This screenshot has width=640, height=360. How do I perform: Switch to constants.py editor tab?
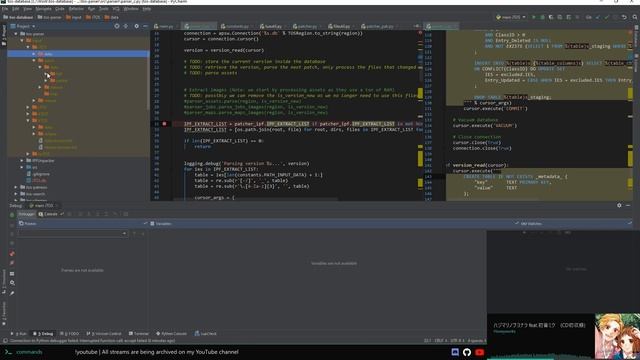[236, 26]
